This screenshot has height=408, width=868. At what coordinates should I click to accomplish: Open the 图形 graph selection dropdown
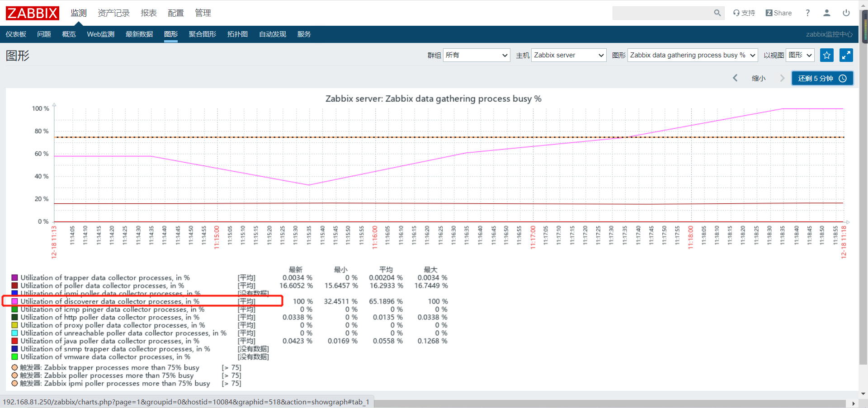[x=693, y=55]
